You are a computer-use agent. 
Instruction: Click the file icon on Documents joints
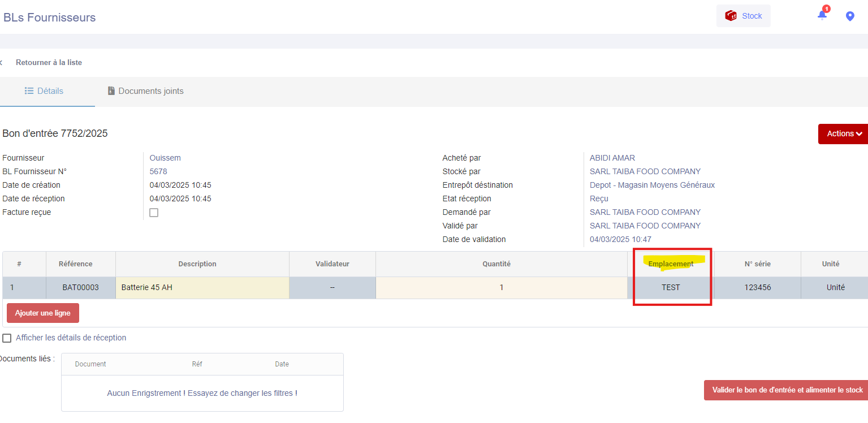[x=111, y=91]
